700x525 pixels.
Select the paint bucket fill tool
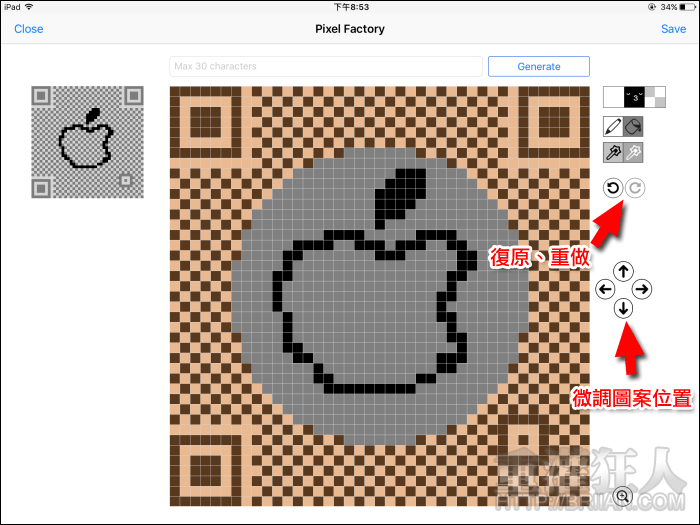coord(634,127)
